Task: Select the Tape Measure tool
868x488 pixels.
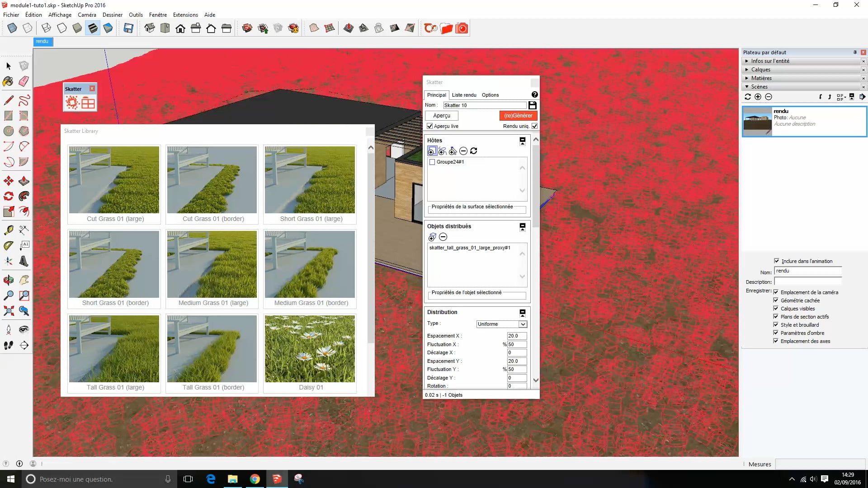Action: tap(9, 230)
